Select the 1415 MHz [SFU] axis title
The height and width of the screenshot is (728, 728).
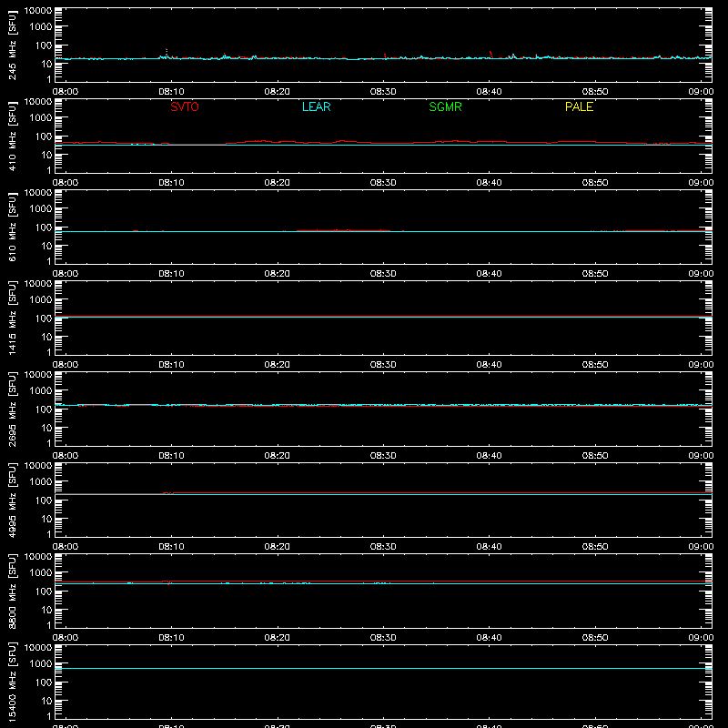tap(12, 318)
